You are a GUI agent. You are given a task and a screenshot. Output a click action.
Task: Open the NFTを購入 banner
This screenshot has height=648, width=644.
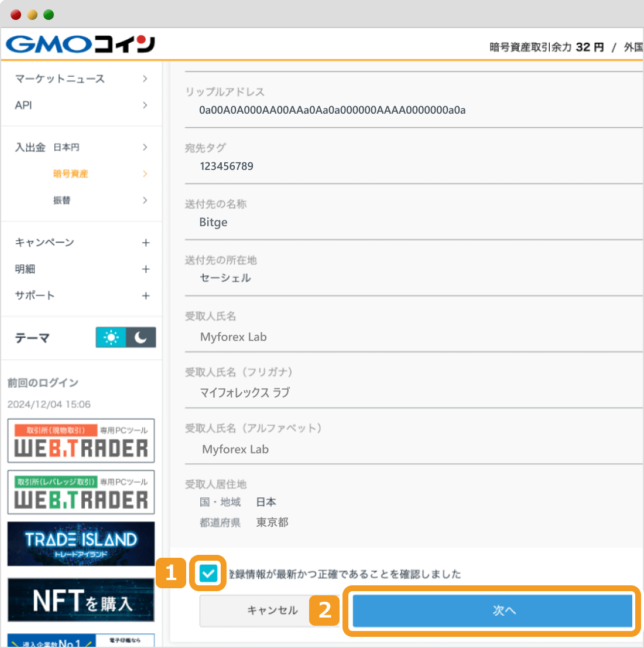click(x=81, y=599)
